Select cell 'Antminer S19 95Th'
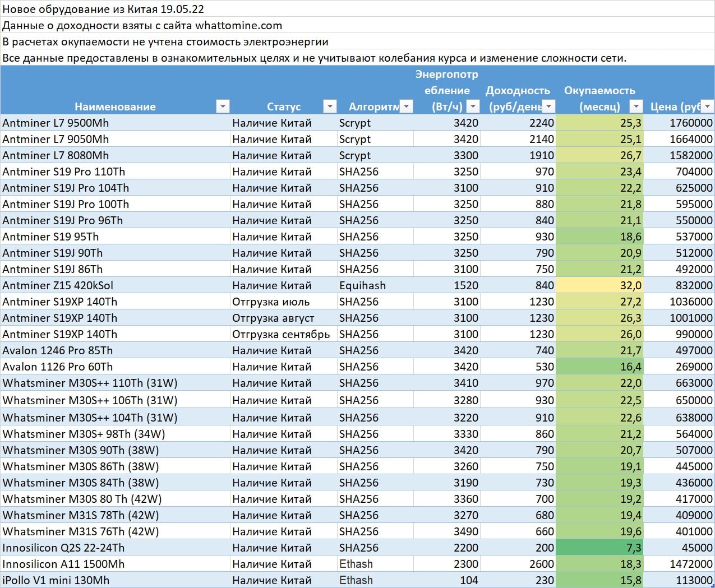Screen dimensions: 715x588 [115, 237]
